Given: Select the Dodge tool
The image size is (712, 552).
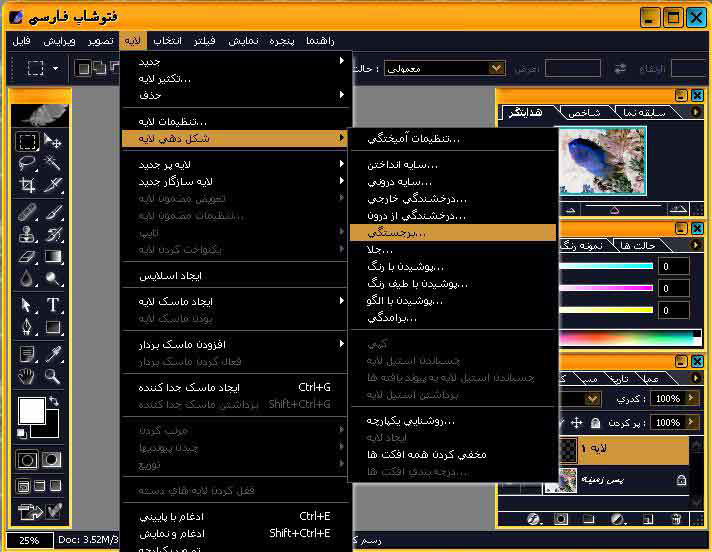Looking at the screenshot, I should pos(53,278).
